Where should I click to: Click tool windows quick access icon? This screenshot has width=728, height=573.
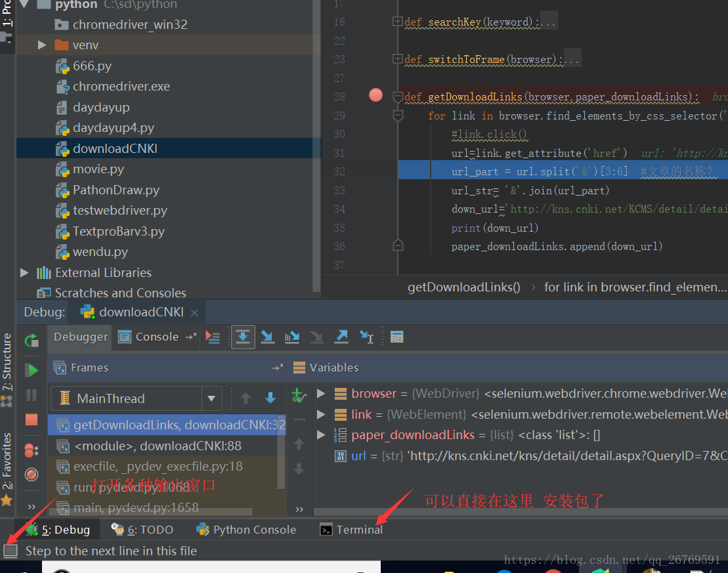coord(11,551)
